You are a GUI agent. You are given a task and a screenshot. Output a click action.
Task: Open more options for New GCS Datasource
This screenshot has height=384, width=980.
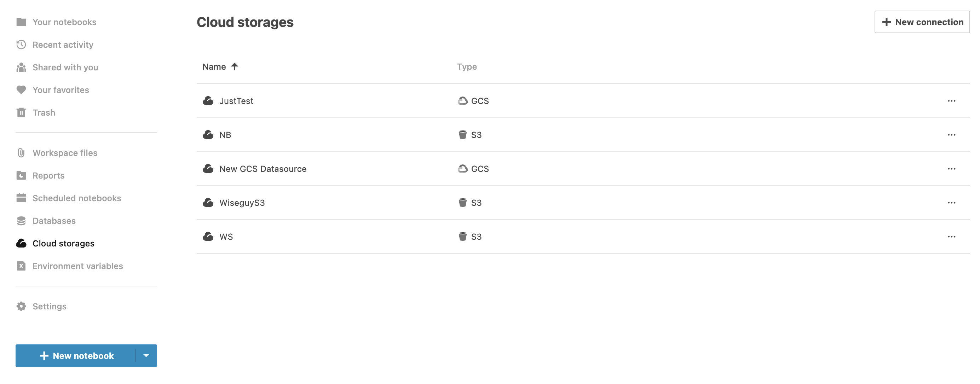951,169
